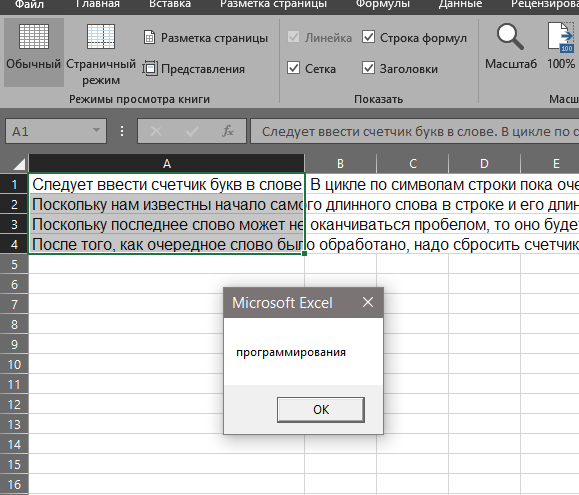Toggle the Сетка gridlines checkbox
The image size is (579, 495).
coord(294,68)
